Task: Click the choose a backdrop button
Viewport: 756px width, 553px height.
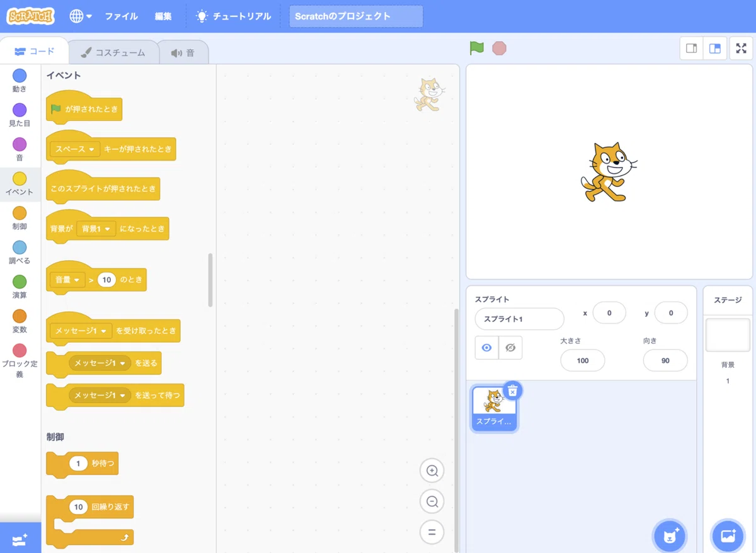Action: [728, 536]
